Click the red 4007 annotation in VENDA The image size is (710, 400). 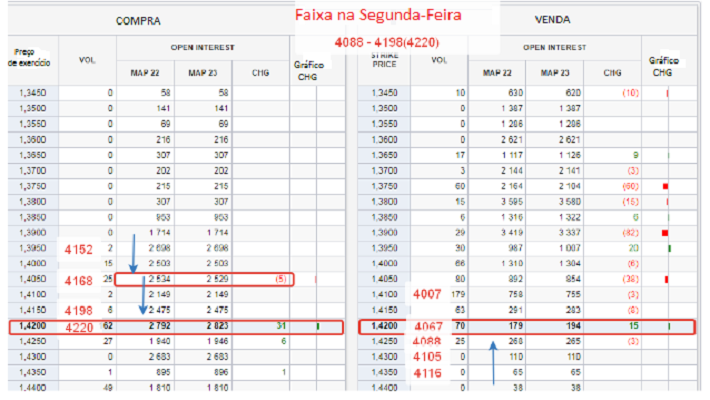(x=427, y=294)
